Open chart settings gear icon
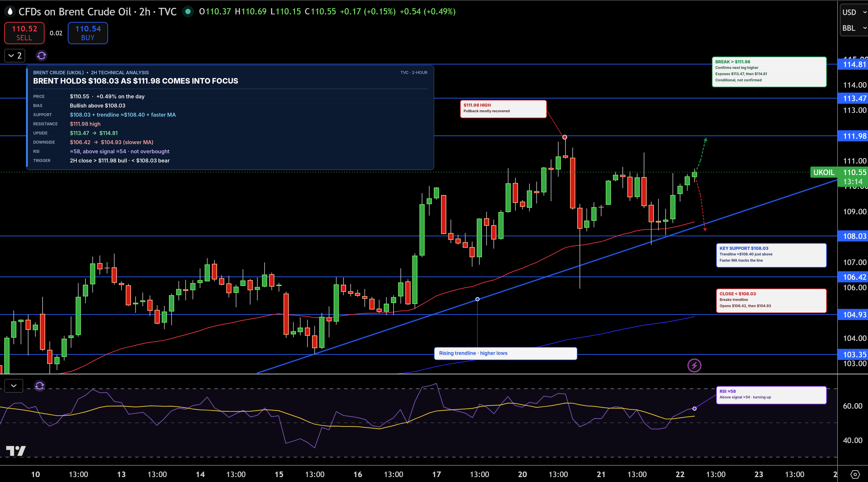 [x=855, y=474]
